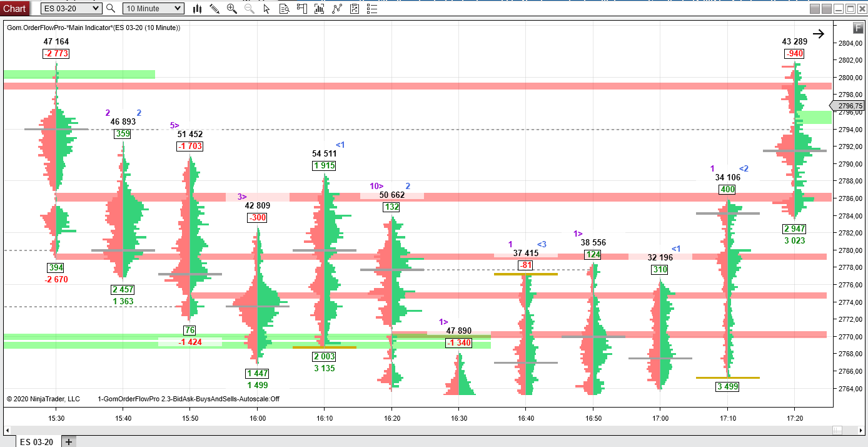
Task: Click the volume total 38 556
Action: tap(593, 242)
